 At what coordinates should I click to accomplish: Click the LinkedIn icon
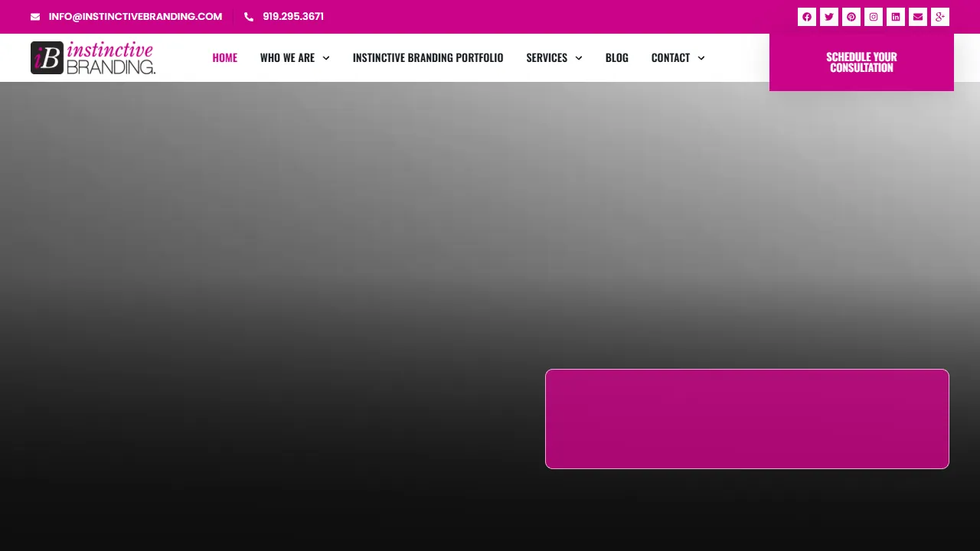click(x=895, y=16)
